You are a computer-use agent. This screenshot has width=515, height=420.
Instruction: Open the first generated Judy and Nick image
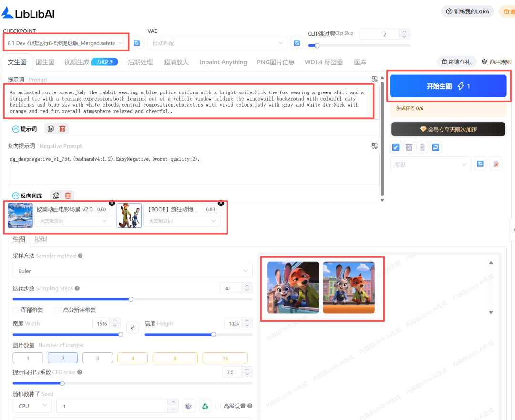293,287
